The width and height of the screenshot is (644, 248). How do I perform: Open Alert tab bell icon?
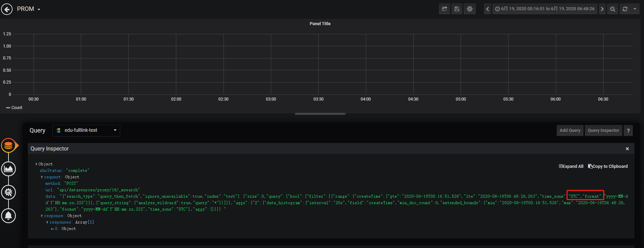pyautogui.click(x=8, y=215)
